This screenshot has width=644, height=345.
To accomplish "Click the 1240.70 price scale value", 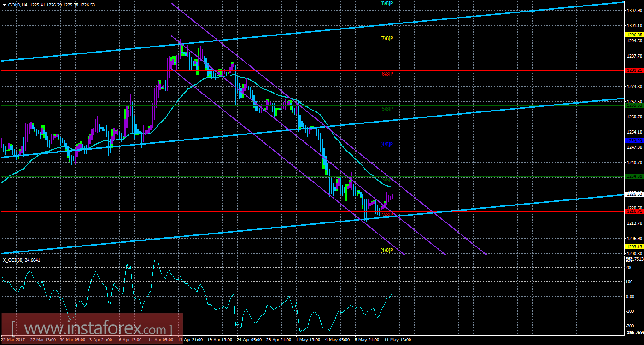I will click(634, 162).
